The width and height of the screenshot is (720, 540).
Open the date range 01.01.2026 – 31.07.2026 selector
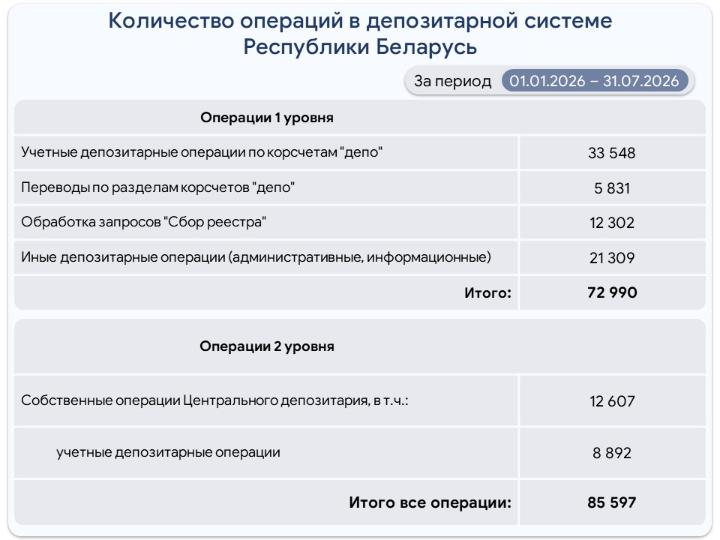(595, 81)
